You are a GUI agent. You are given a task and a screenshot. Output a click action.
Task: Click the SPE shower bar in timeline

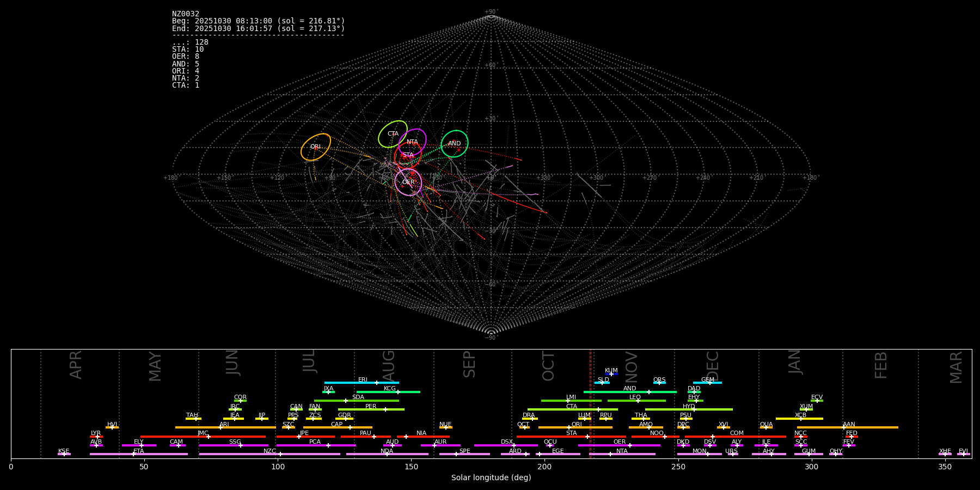tap(464, 454)
